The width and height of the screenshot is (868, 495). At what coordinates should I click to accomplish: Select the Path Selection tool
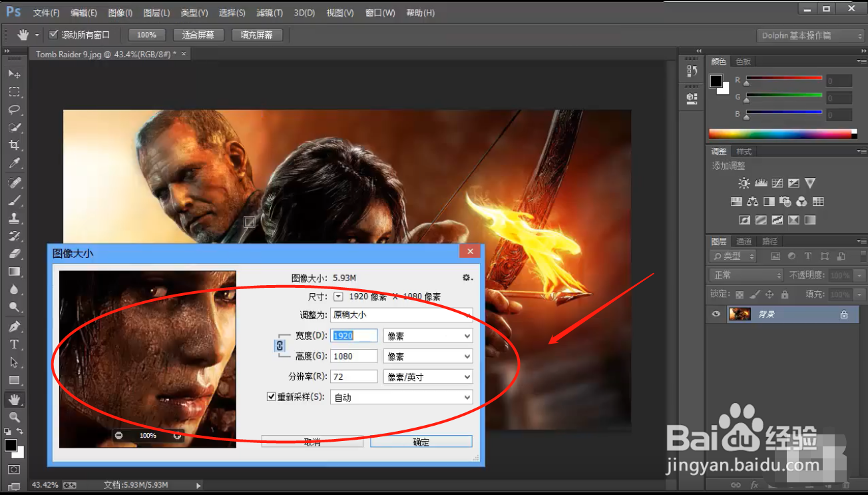click(x=14, y=362)
